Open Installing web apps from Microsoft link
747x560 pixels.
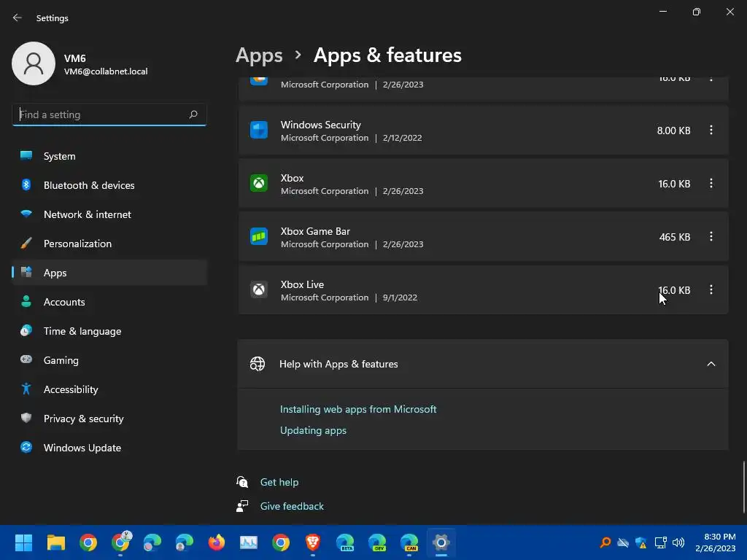357,409
